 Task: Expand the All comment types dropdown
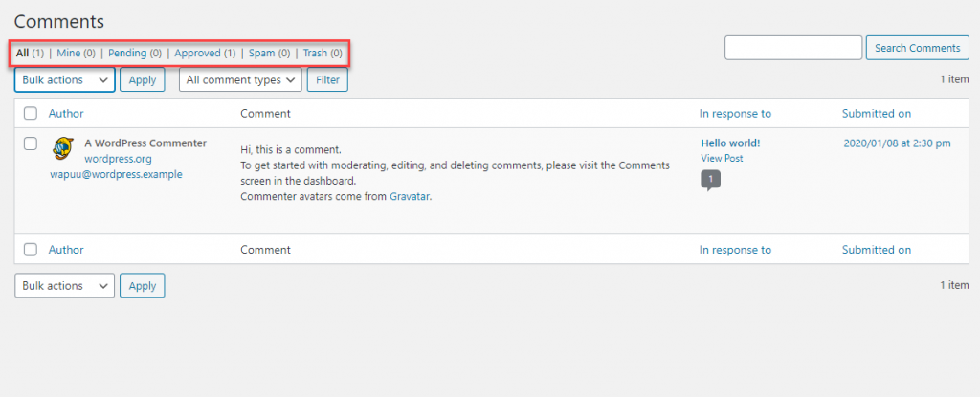pyautogui.click(x=240, y=80)
